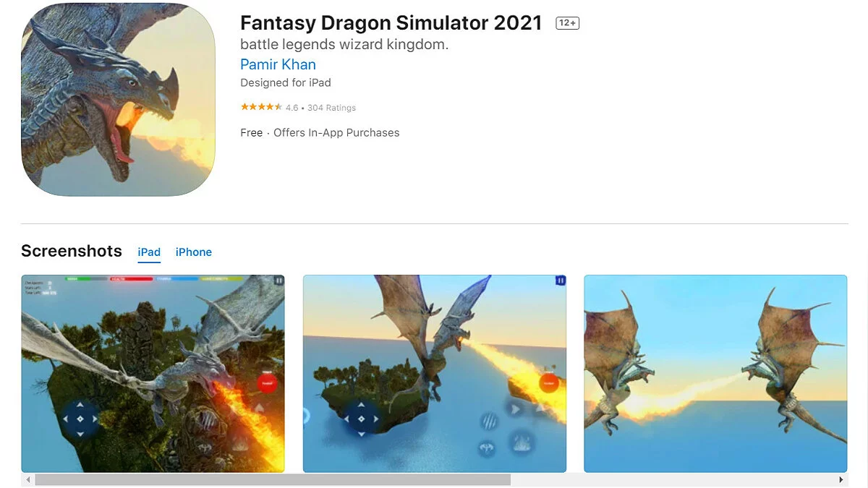Click the pause icon in the first screenshot
Viewport: 868px width, 488px height.
[278, 281]
